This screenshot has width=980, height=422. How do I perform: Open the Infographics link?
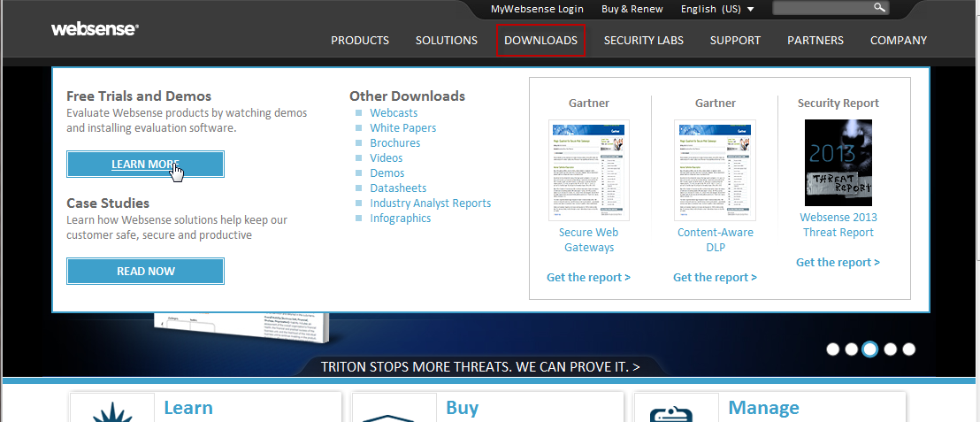click(x=400, y=219)
